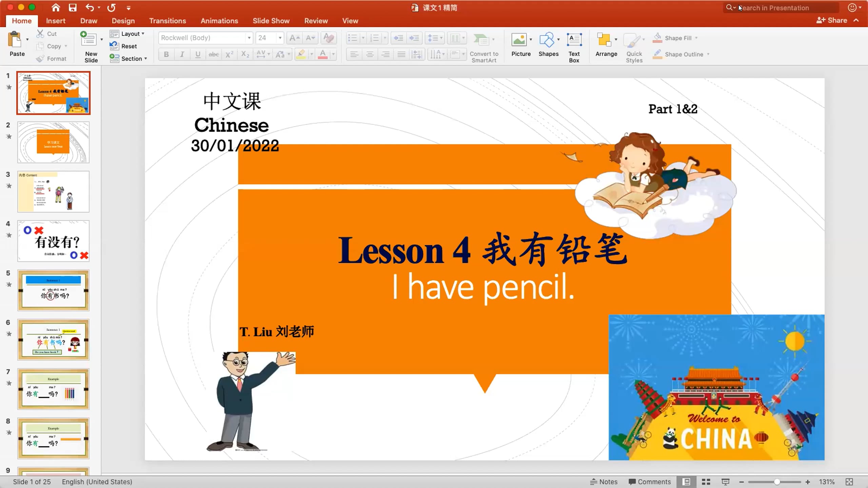The height and width of the screenshot is (488, 868).
Task: Click the Format painter brush
Action: point(40,59)
